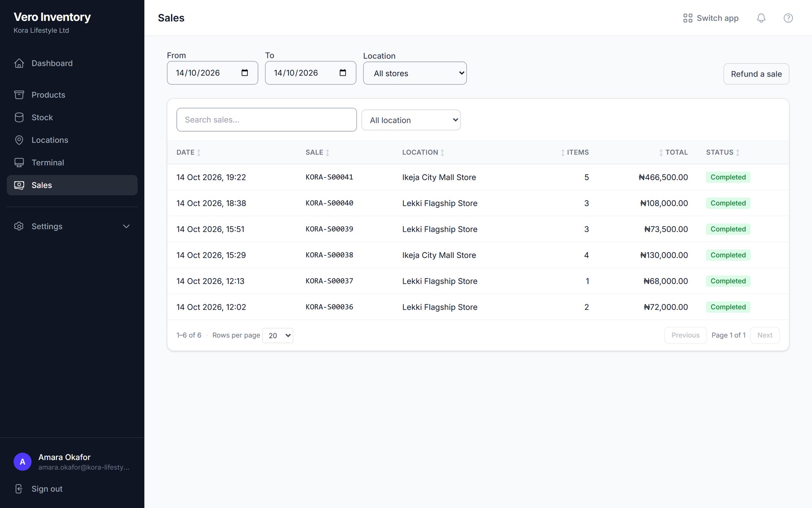Image resolution: width=812 pixels, height=508 pixels.
Task: Sort table by Sale column arrows
Action: click(x=327, y=152)
